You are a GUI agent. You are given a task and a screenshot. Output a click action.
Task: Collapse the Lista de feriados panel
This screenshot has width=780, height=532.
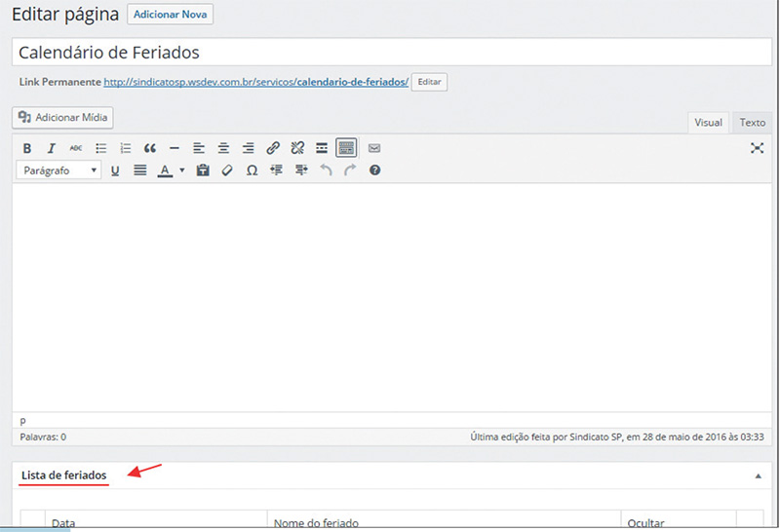pos(758,475)
